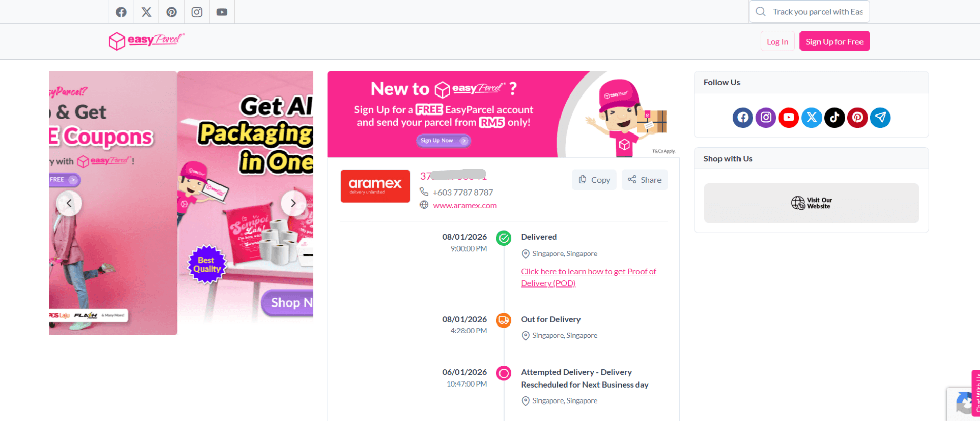Image resolution: width=980 pixels, height=421 pixels.
Task: Share the tracking result
Action: tap(645, 180)
